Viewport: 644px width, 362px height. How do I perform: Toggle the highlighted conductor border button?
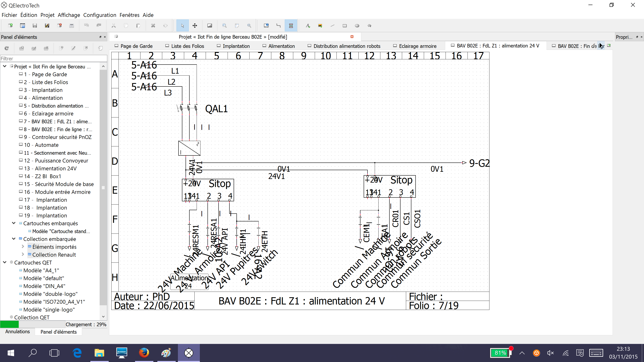(291, 26)
